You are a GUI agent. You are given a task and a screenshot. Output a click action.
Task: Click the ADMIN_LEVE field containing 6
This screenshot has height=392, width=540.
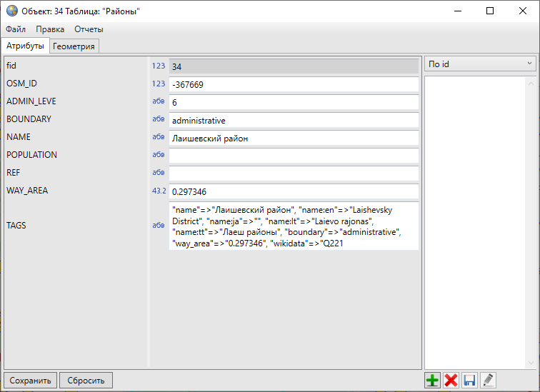pos(293,103)
